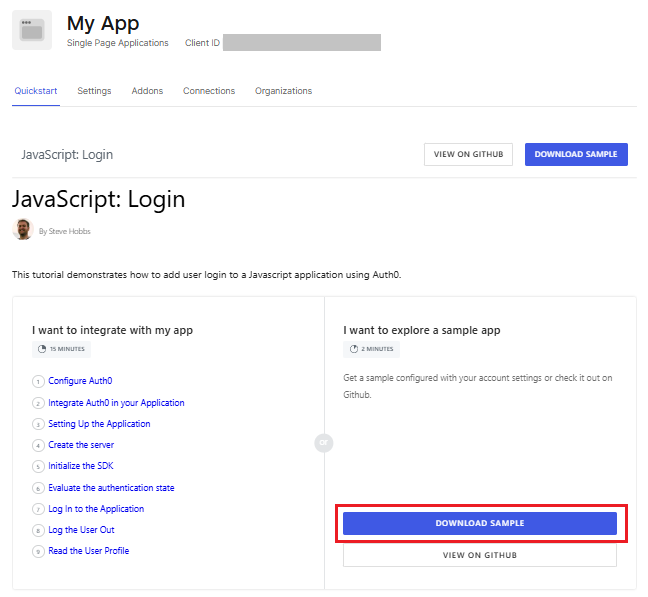This screenshot has width=648, height=597.
Task: Open the Addons tab
Action: (147, 91)
